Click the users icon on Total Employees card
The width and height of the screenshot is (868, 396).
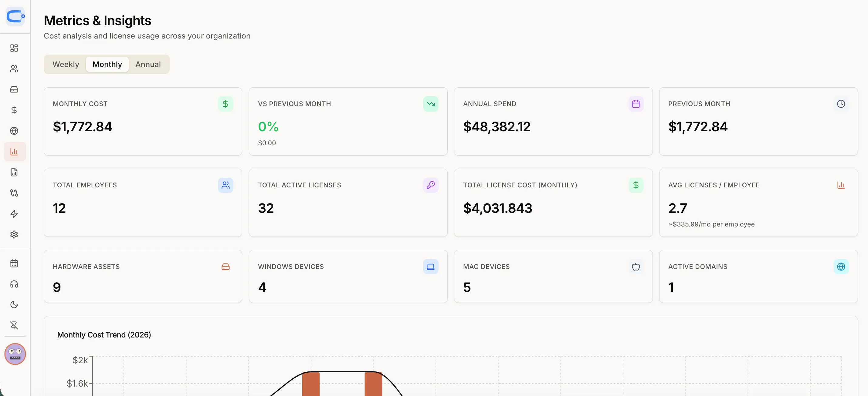tap(225, 185)
